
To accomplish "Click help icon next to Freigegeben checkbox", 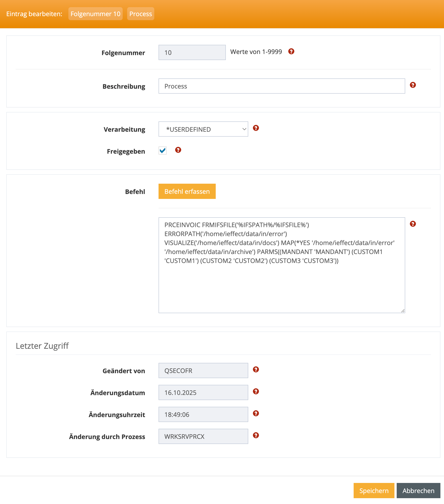I will (x=178, y=150).
